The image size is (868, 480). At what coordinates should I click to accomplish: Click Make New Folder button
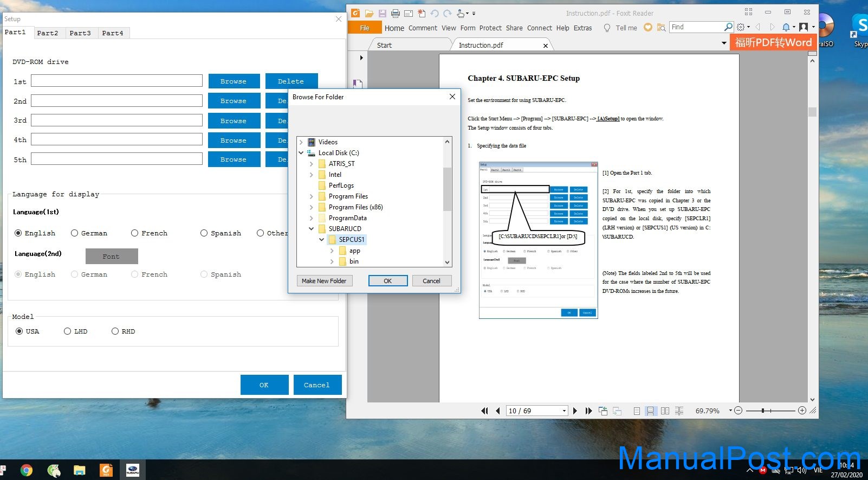coord(324,281)
